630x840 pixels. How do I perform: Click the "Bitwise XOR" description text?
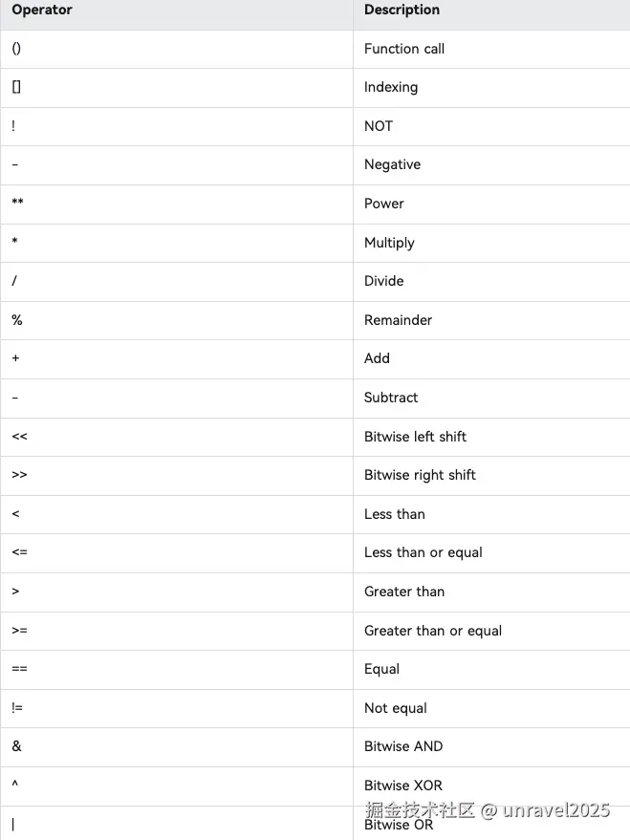pos(403,786)
